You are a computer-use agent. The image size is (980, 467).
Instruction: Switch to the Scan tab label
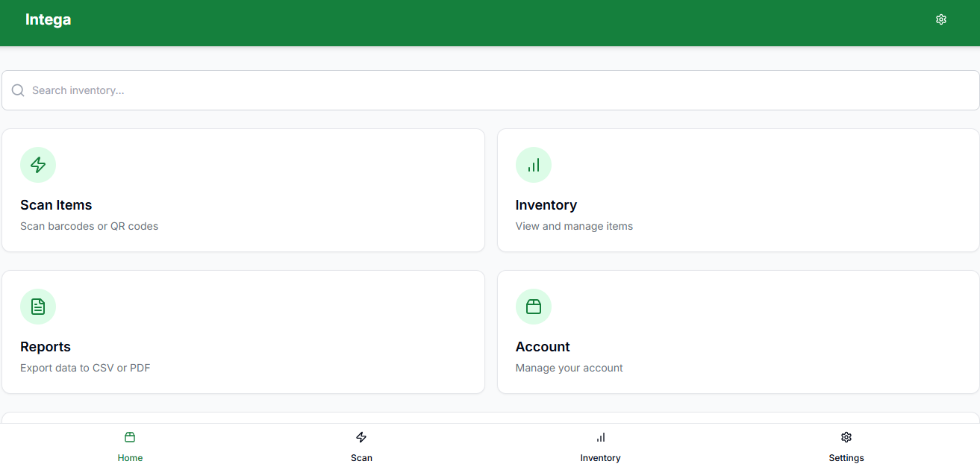coord(361,458)
